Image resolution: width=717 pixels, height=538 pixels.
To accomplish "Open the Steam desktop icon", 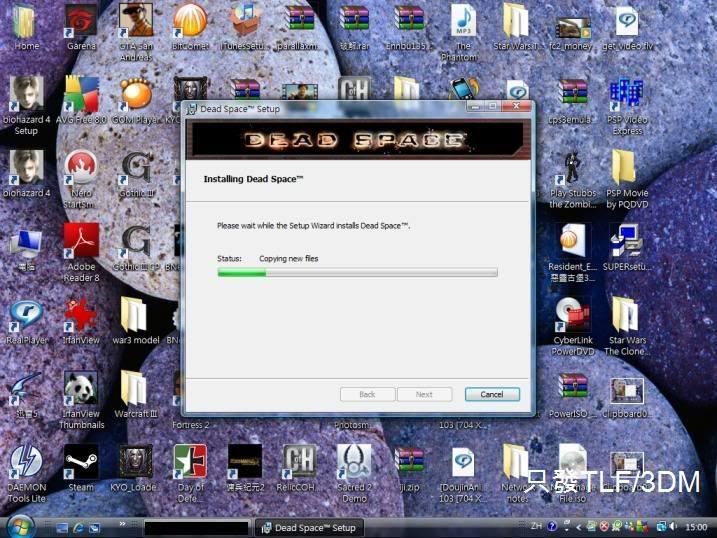I will (80, 463).
